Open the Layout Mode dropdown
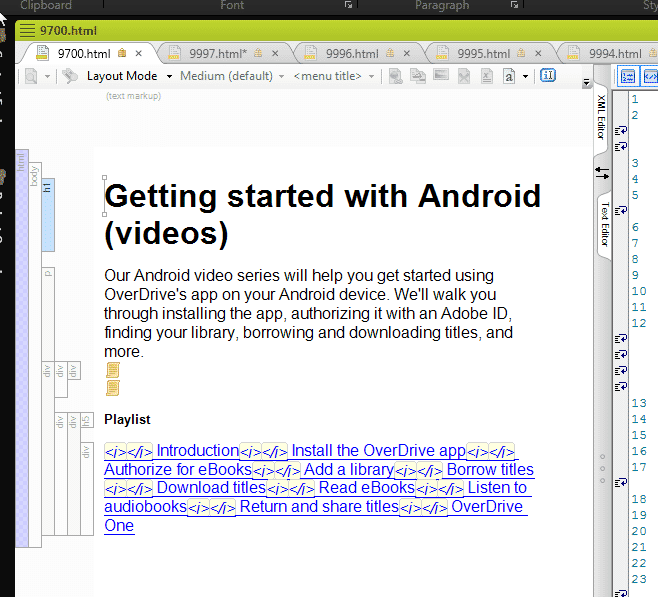Image resolution: width=658 pixels, height=597 pixels. coord(169,76)
